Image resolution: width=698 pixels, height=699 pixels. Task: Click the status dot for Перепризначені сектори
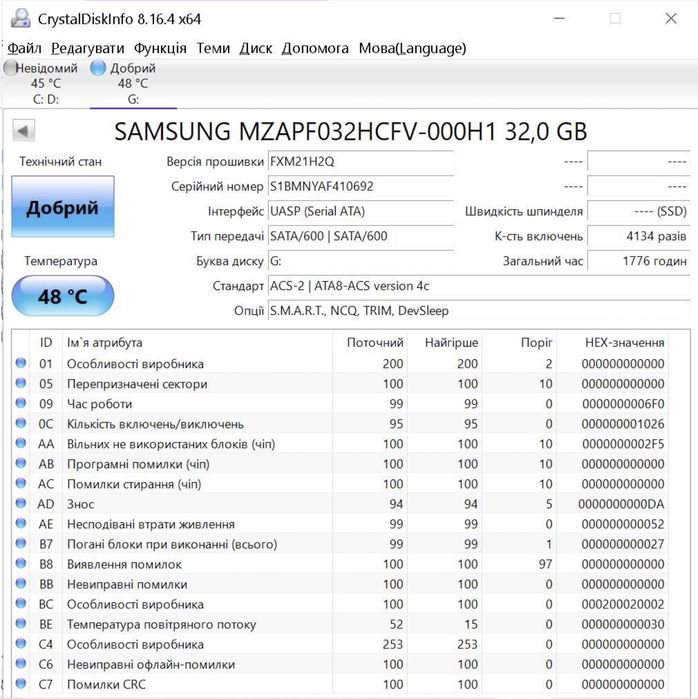21,383
